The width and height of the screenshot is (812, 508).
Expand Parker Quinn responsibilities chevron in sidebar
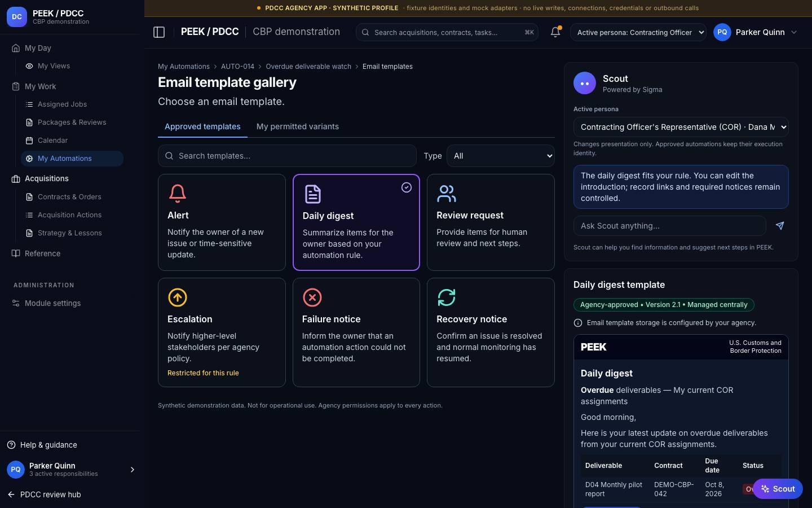133,470
